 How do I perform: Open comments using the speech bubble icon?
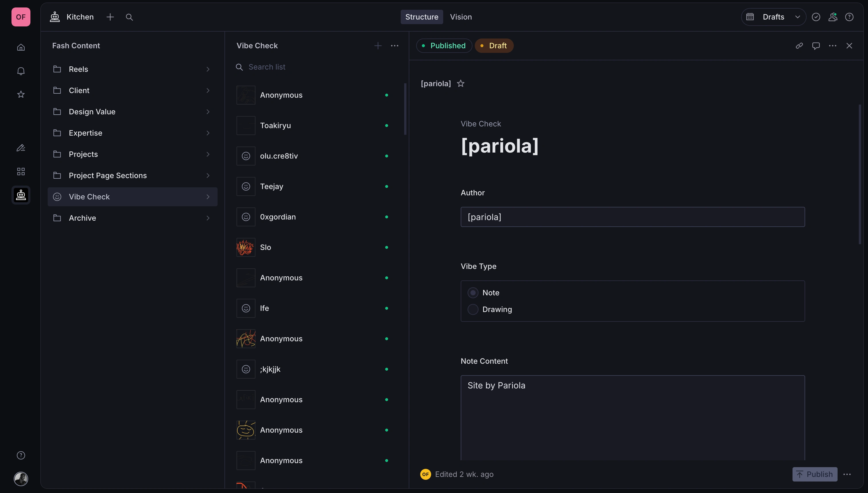816,46
